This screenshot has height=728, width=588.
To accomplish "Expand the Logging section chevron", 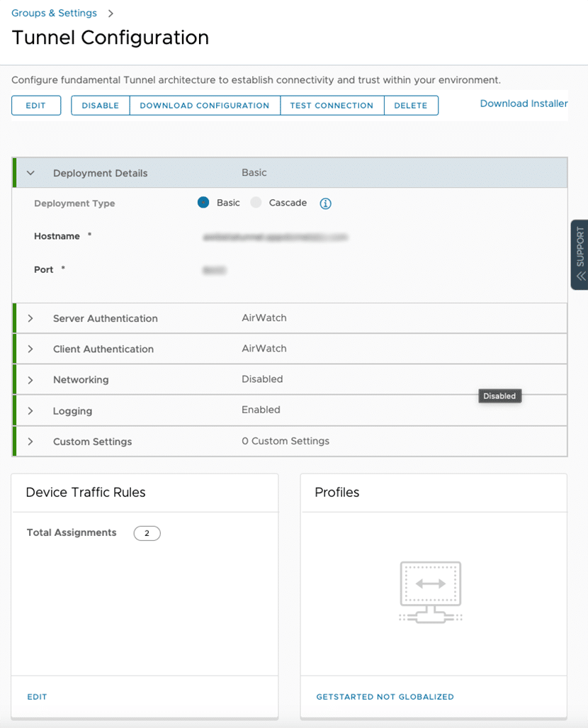I will (x=30, y=411).
